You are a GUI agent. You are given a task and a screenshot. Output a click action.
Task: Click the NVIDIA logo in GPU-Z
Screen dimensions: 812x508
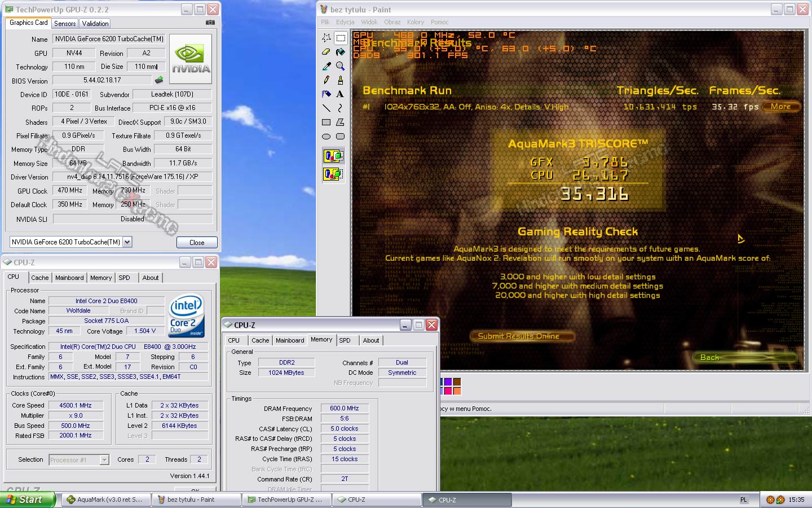[191, 59]
